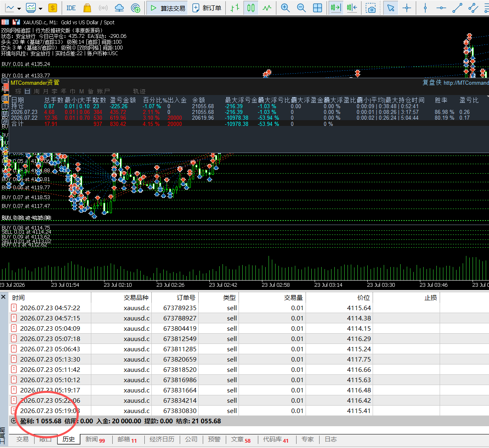The image size is (489, 448).
Task: Select the vertical line drawing tool
Action: (425, 8)
